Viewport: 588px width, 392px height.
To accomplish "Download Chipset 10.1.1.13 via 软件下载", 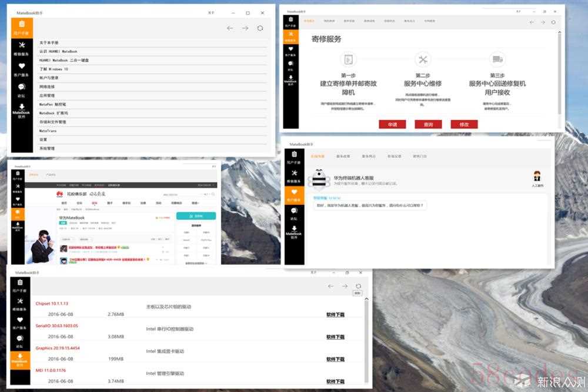I will [x=335, y=315].
